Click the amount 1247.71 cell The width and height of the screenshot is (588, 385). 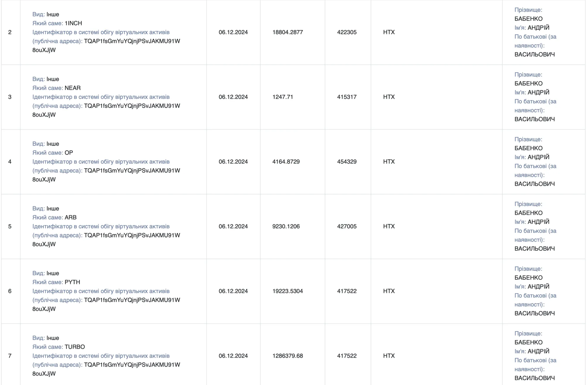(x=283, y=97)
